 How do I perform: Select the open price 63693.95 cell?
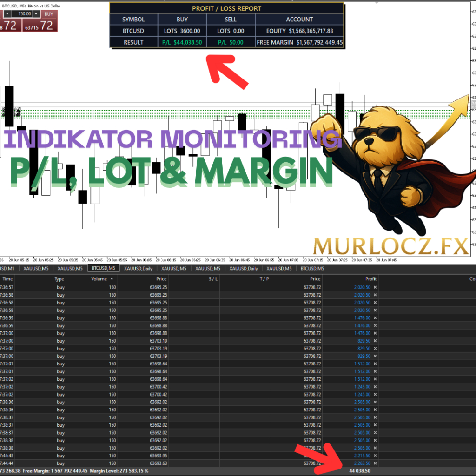point(159,456)
